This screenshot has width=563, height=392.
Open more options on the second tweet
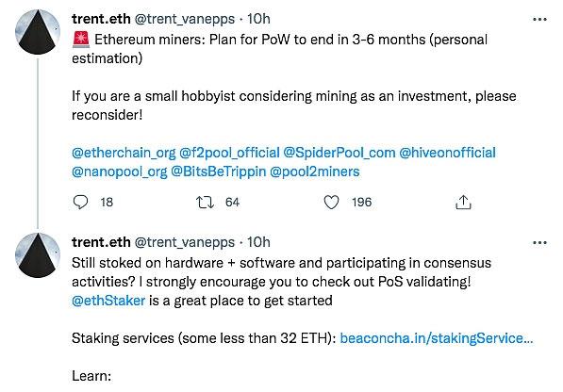(x=539, y=243)
